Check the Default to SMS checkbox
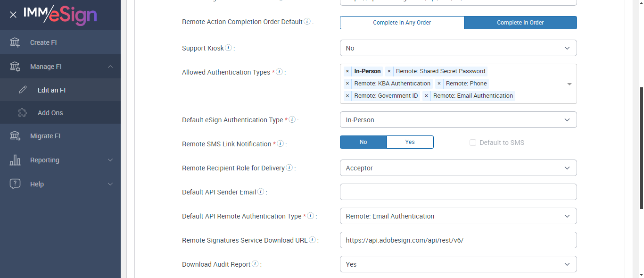Screen dimensions: 644x278 (x=473, y=143)
